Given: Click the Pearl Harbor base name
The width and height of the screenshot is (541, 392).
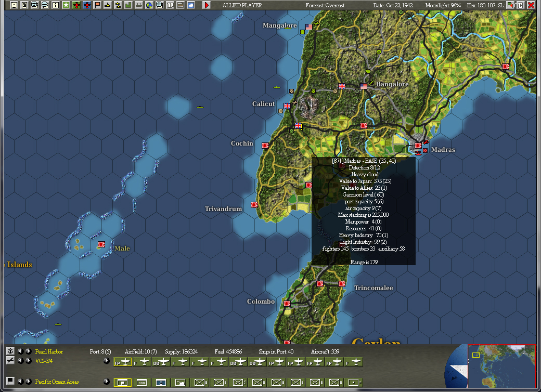Looking at the screenshot, I should [49, 351].
